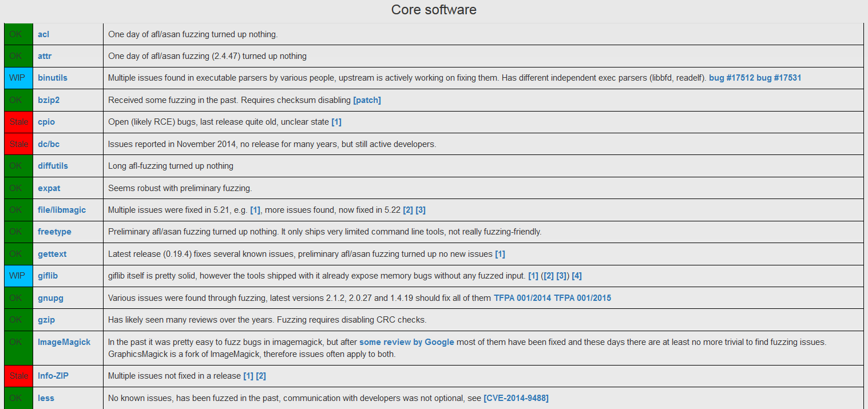
Task: Open the Info-ZIP package link
Action: tap(53, 376)
